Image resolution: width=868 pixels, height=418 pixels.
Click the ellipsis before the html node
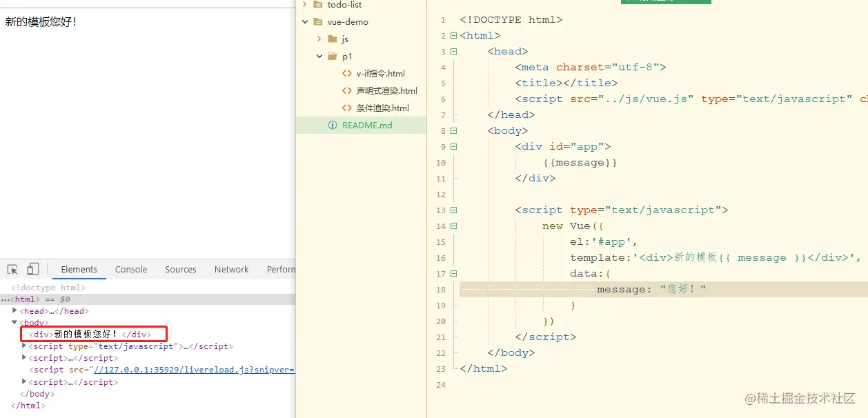tap(5, 300)
